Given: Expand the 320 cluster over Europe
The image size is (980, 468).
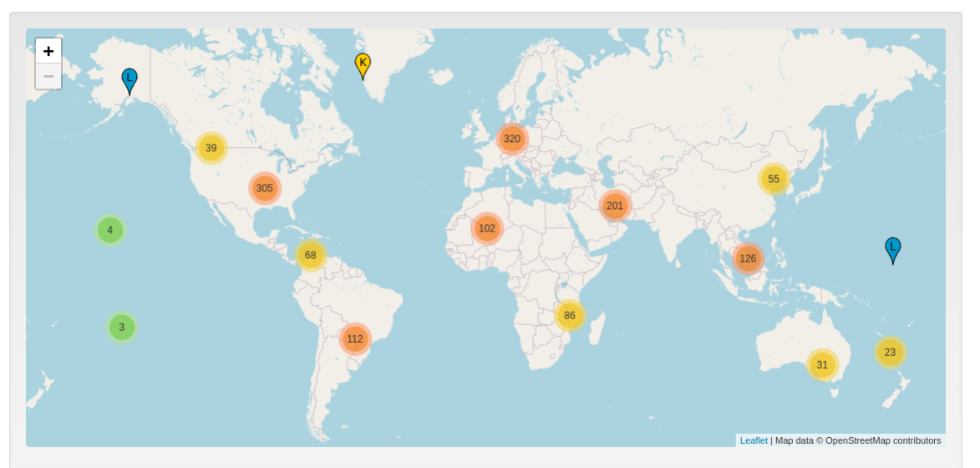Looking at the screenshot, I should pyautogui.click(x=512, y=139).
